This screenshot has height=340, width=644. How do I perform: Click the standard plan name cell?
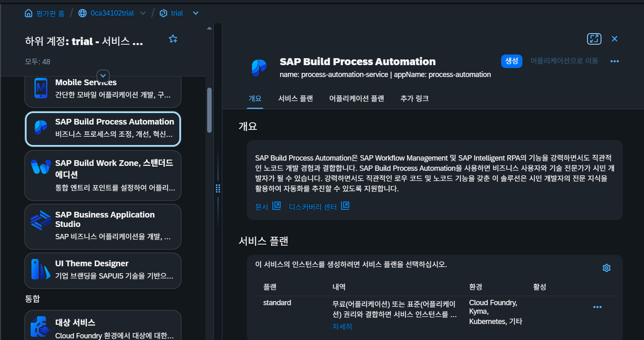click(277, 303)
